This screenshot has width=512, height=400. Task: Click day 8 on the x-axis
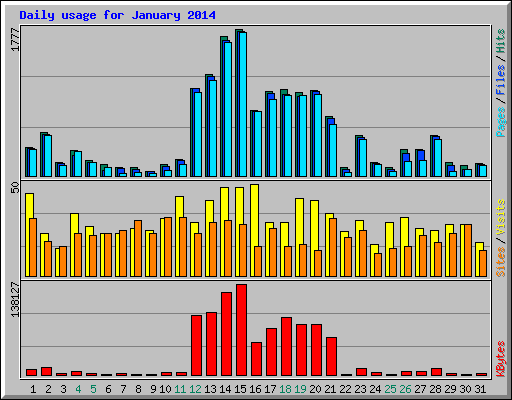[x=138, y=389]
